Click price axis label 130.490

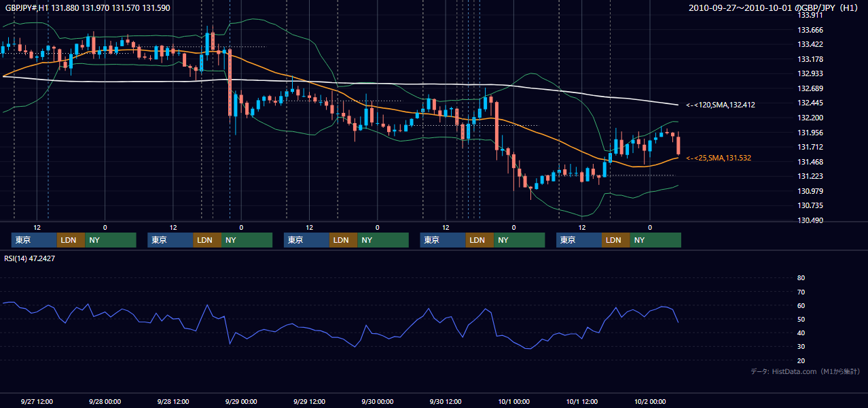pos(810,220)
